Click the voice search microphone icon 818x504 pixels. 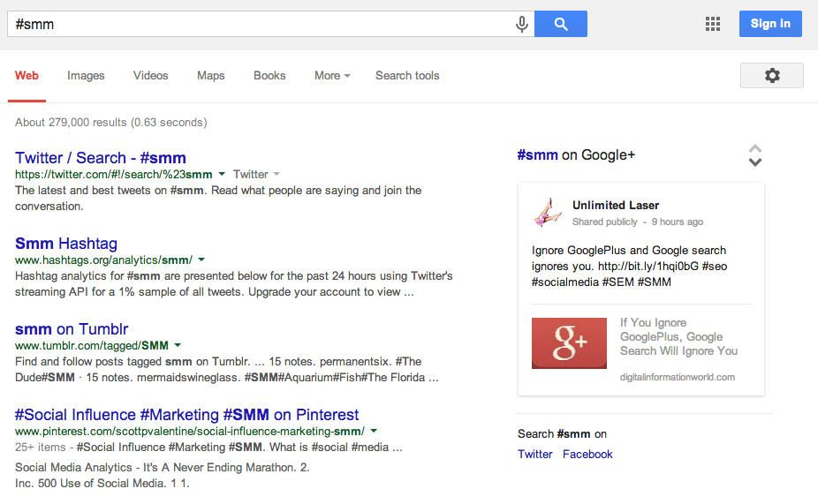coord(522,24)
